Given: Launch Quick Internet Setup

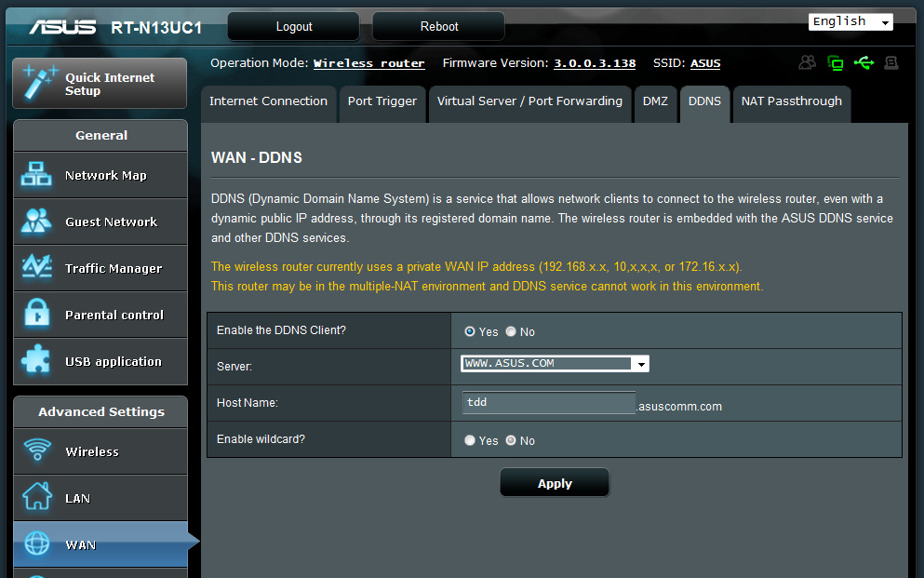Looking at the screenshot, I should (x=100, y=83).
